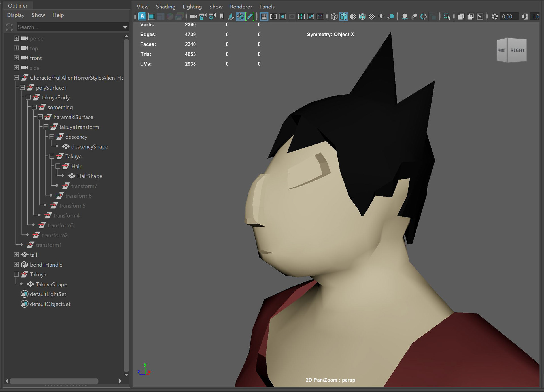The height and width of the screenshot is (392, 544).
Task: Click the Textured checkerboard display icon
Action: [x=372, y=16]
